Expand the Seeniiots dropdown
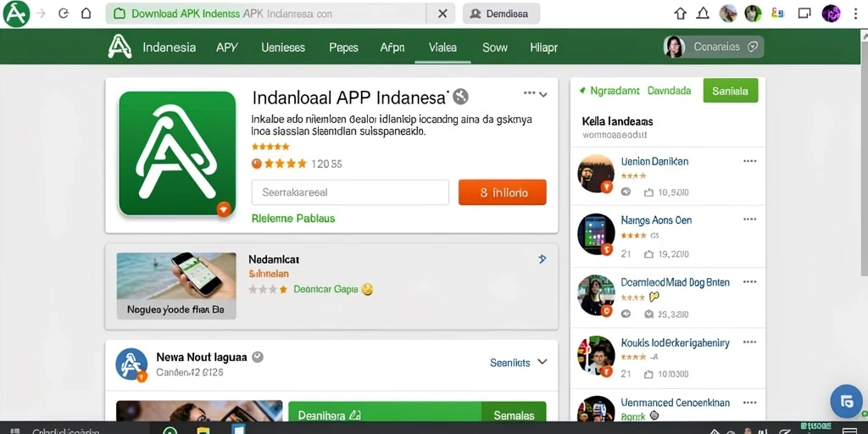Image resolution: width=868 pixels, height=434 pixels. point(518,363)
